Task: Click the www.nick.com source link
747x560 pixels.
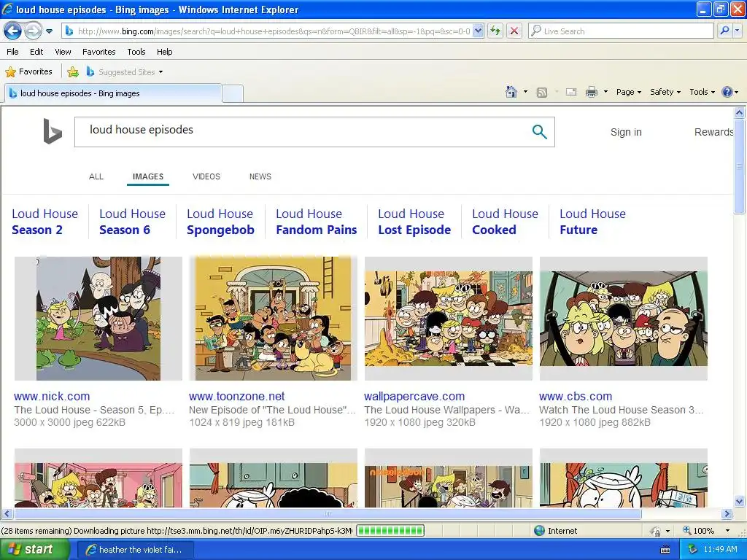Action: click(52, 396)
